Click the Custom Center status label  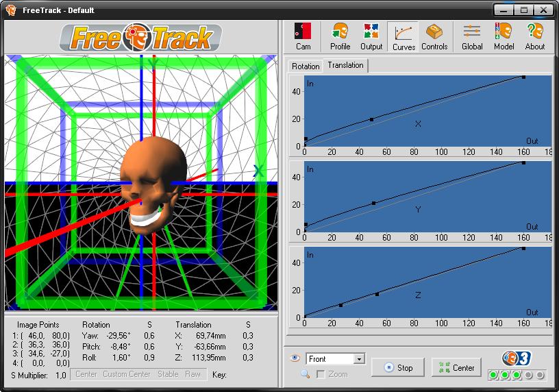(127, 374)
